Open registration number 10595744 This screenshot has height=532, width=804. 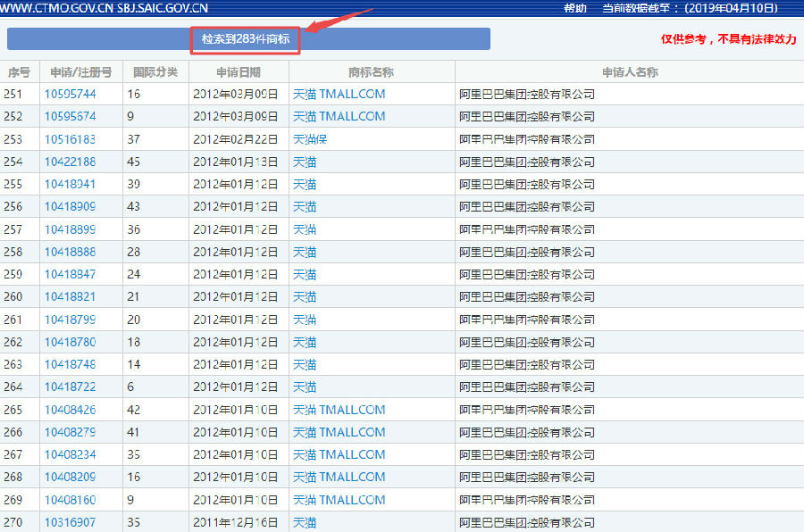coord(71,95)
